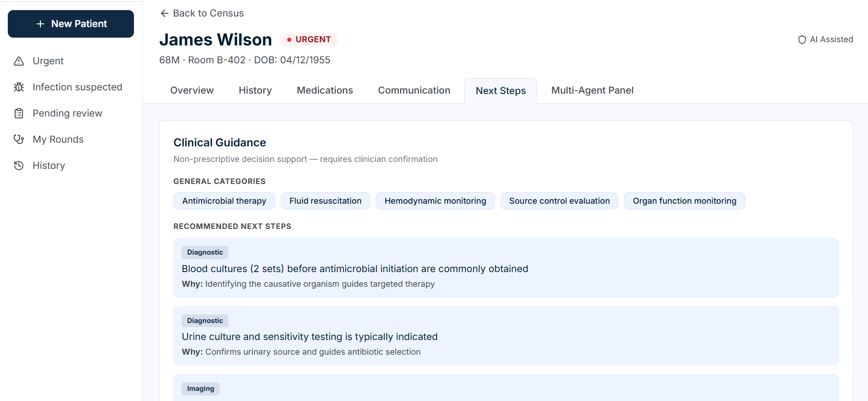Click the History clock icon in sidebar

(x=19, y=166)
